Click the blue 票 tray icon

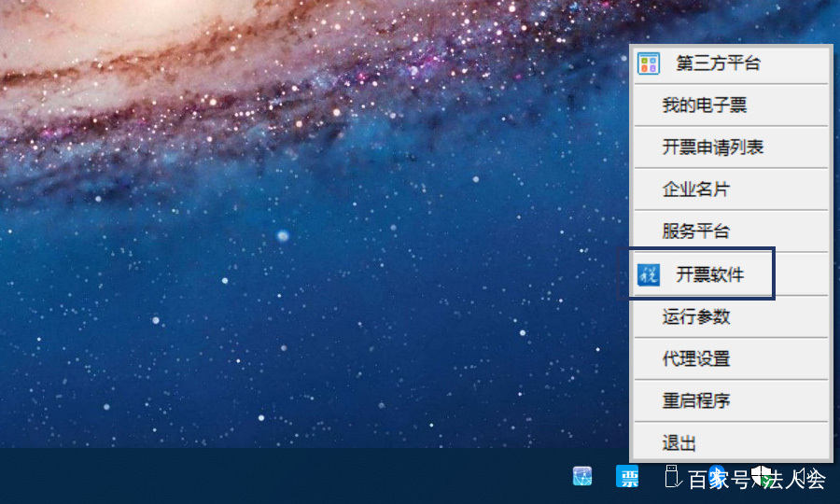point(627,476)
